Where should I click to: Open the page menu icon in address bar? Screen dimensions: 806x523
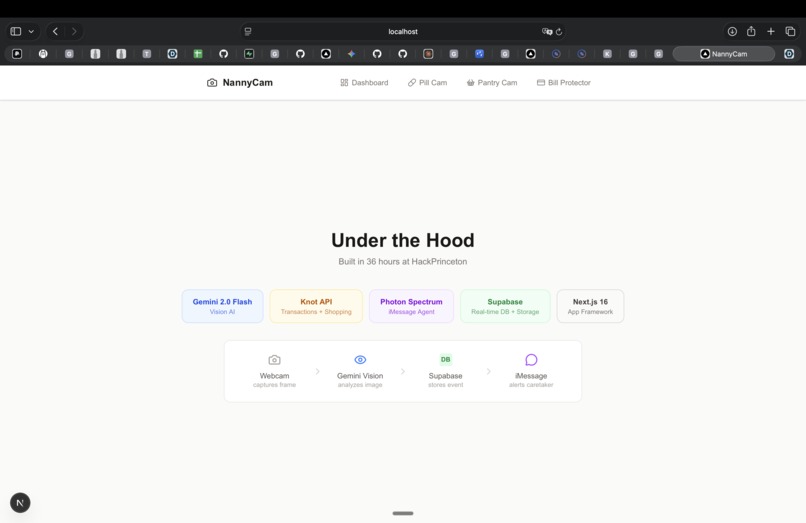coord(248,31)
